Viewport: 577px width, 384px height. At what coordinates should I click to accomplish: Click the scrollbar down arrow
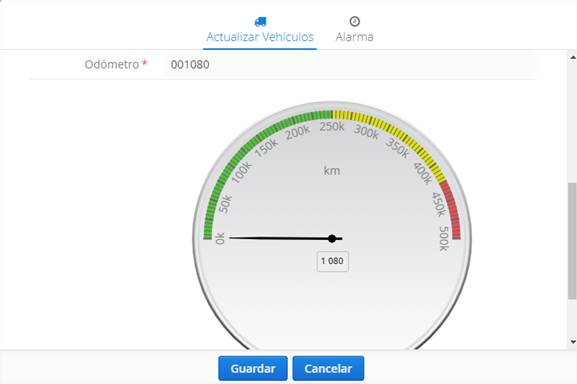(x=573, y=342)
